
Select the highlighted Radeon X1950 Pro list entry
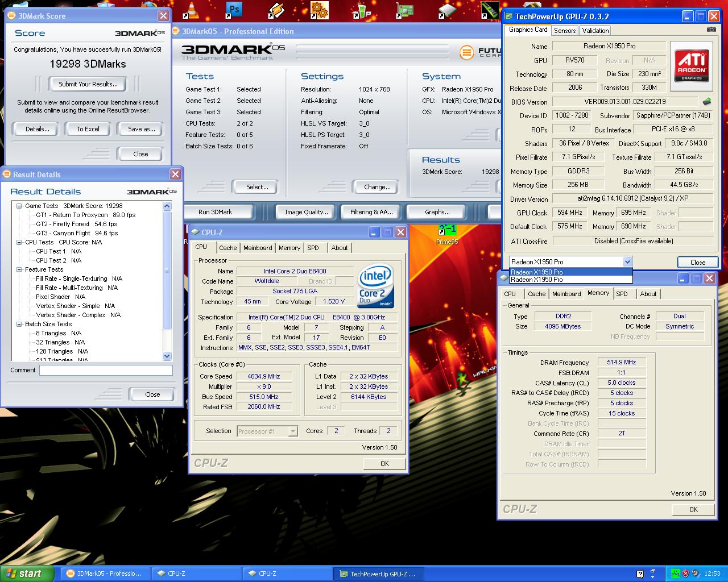pos(570,272)
